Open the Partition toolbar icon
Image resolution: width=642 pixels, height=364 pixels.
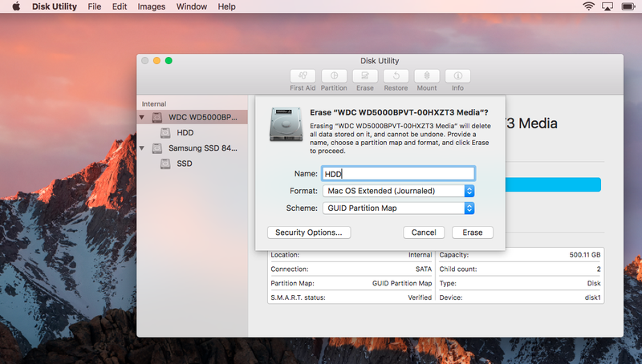coord(334,76)
